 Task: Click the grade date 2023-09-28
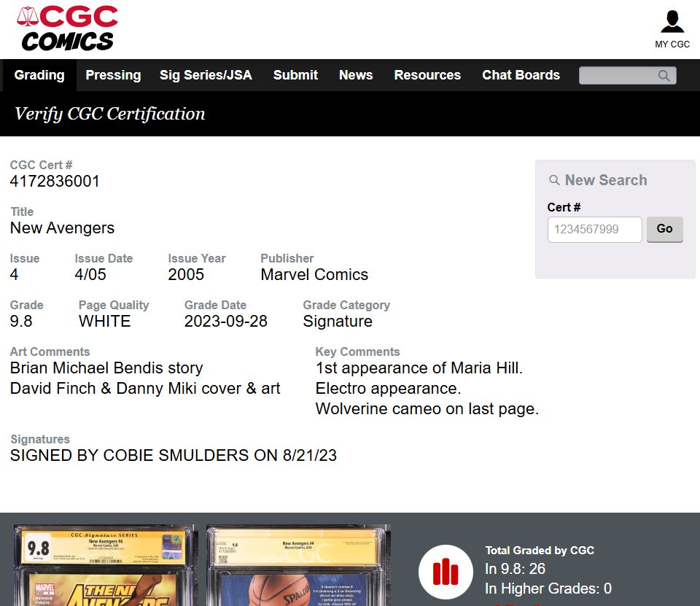226,322
